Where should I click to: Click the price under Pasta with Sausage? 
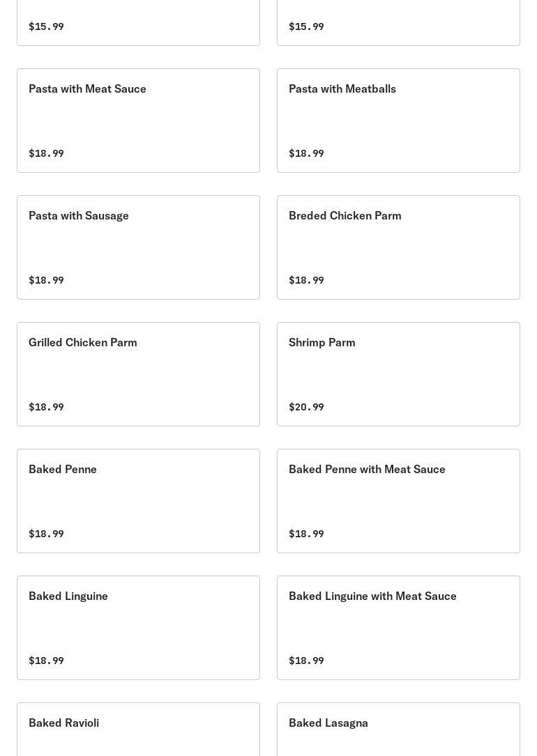[46, 280]
